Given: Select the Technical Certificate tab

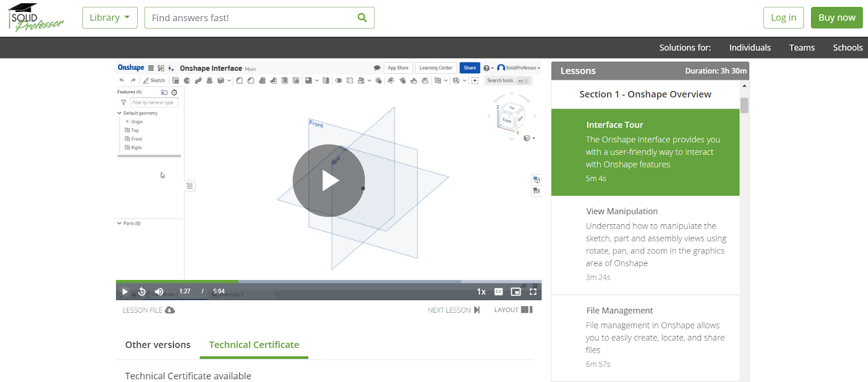Looking at the screenshot, I should click(254, 345).
